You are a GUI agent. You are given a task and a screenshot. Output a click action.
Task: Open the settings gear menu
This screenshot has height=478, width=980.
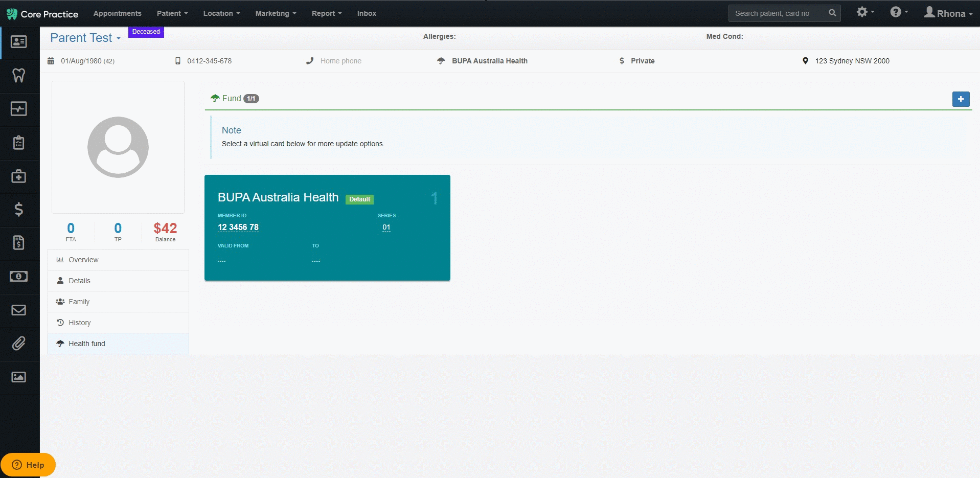865,12
